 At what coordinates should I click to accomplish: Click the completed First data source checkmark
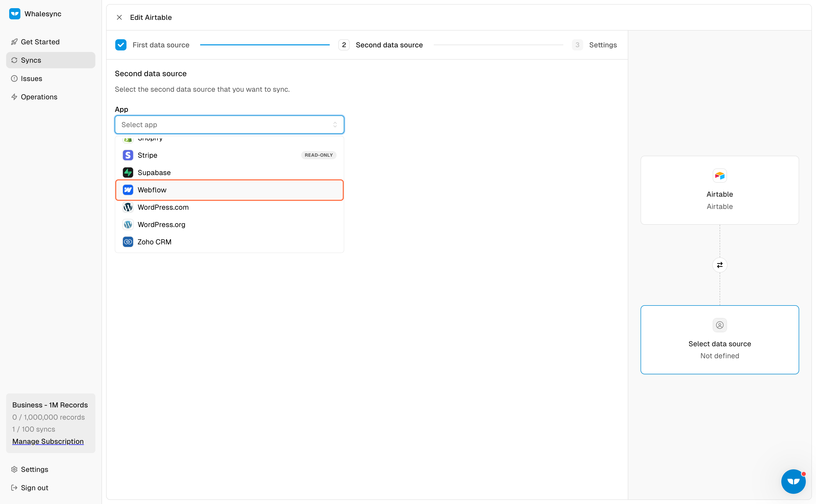pyautogui.click(x=121, y=45)
